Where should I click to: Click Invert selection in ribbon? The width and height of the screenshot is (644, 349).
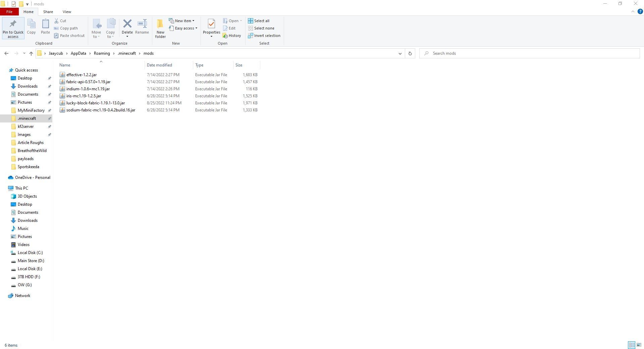[264, 36]
